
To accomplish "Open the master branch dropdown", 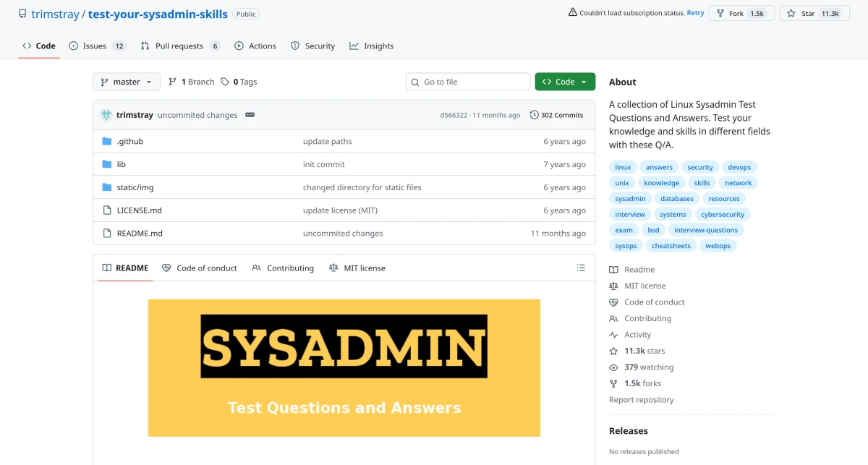I will point(126,82).
